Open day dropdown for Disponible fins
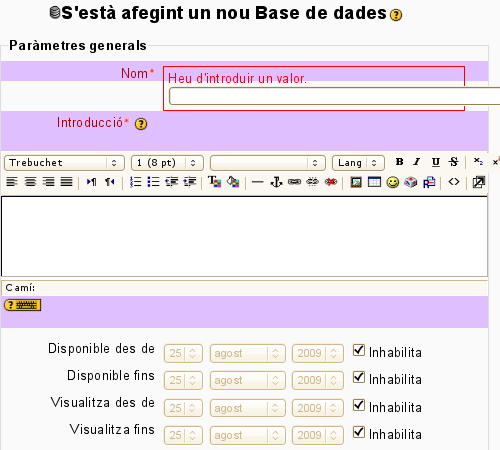 (x=183, y=380)
